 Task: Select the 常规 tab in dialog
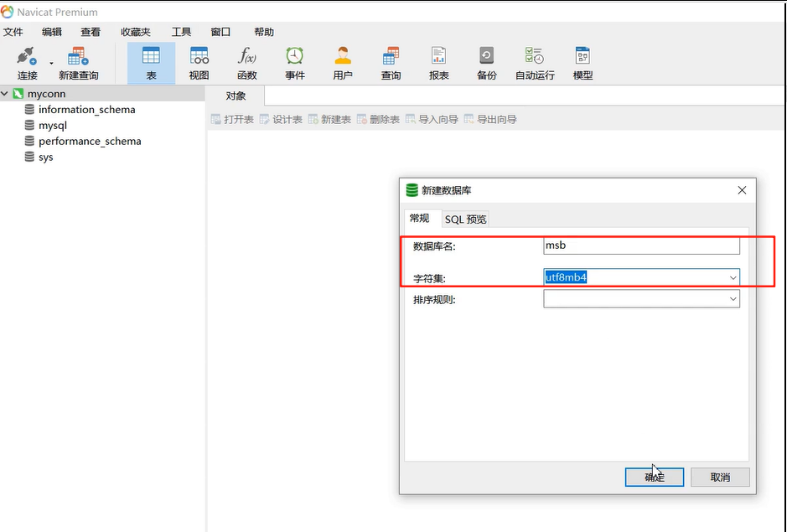coord(420,218)
